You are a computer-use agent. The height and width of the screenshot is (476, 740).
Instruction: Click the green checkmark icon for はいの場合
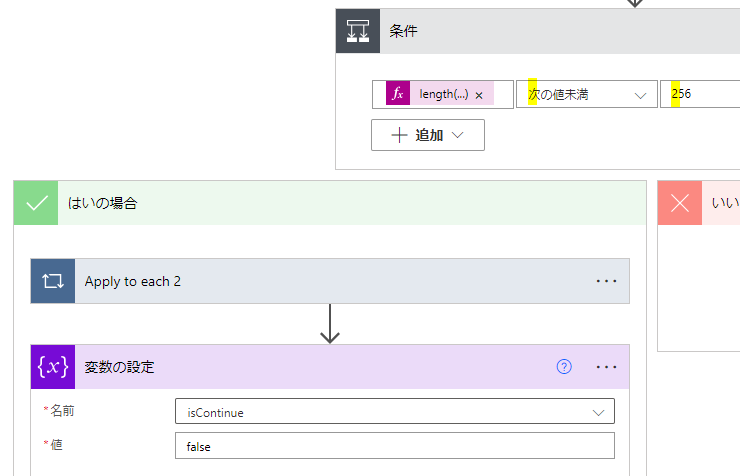click(x=37, y=203)
